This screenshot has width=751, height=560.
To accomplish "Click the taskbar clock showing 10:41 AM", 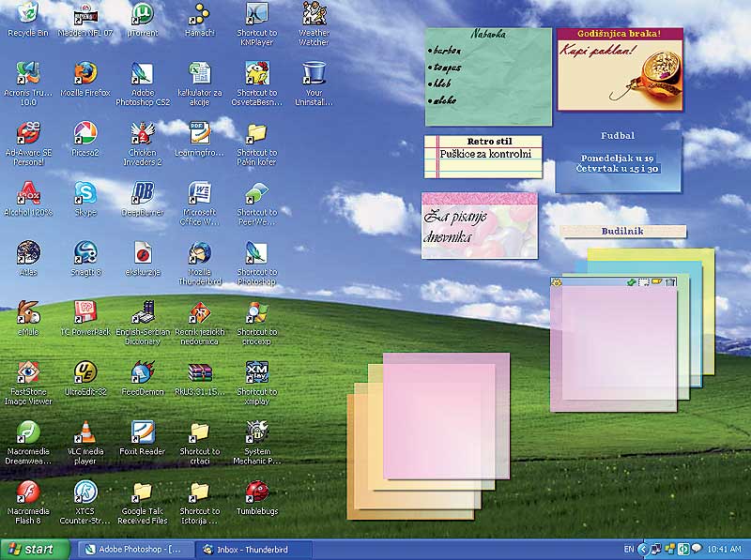I will click(x=724, y=550).
